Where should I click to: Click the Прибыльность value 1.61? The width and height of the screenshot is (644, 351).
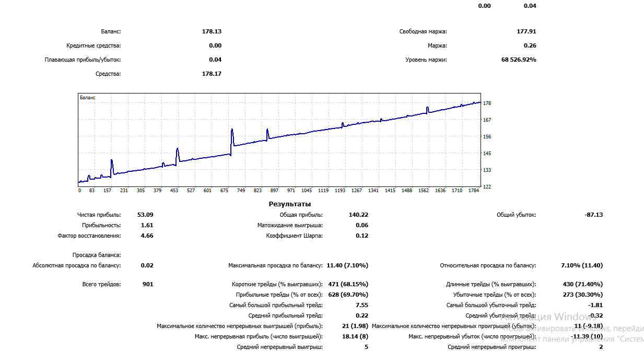147,225
